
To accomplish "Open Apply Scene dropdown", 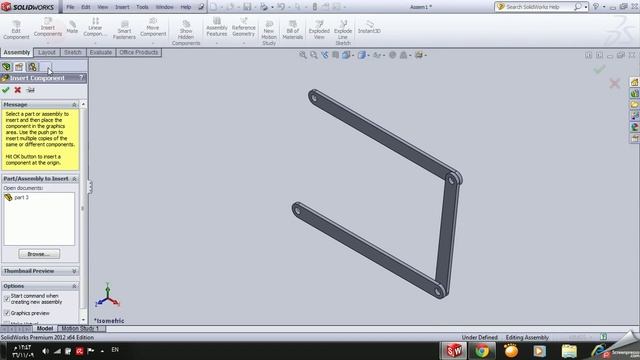I will point(404,55).
